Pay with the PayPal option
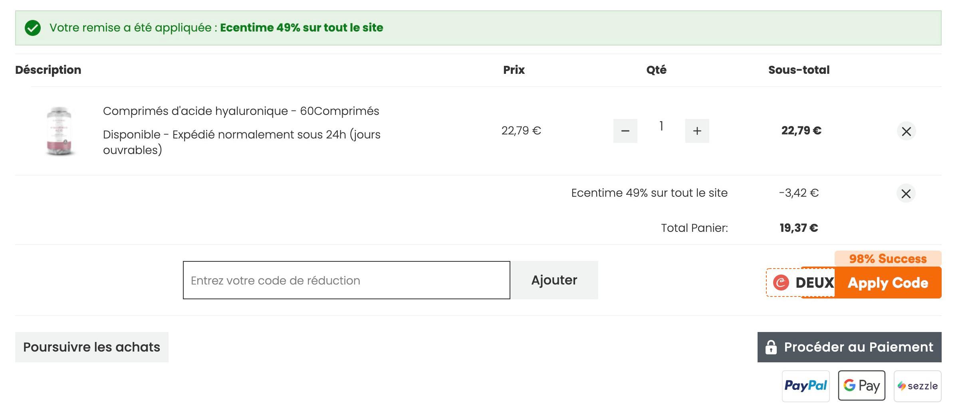Image resolution: width=980 pixels, height=415 pixels. [805, 386]
